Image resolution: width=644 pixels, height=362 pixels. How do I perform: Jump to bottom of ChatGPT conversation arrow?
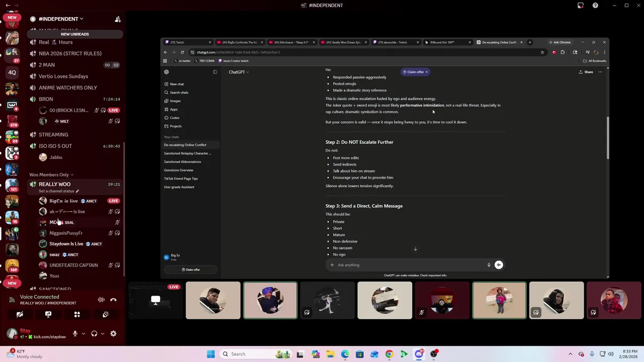pos(416,249)
